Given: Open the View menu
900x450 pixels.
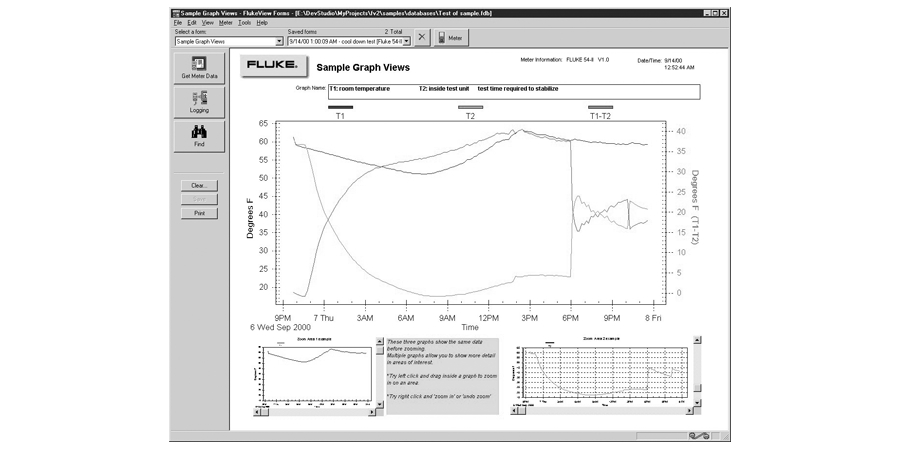Looking at the screenshot, I should pos(207,22).
